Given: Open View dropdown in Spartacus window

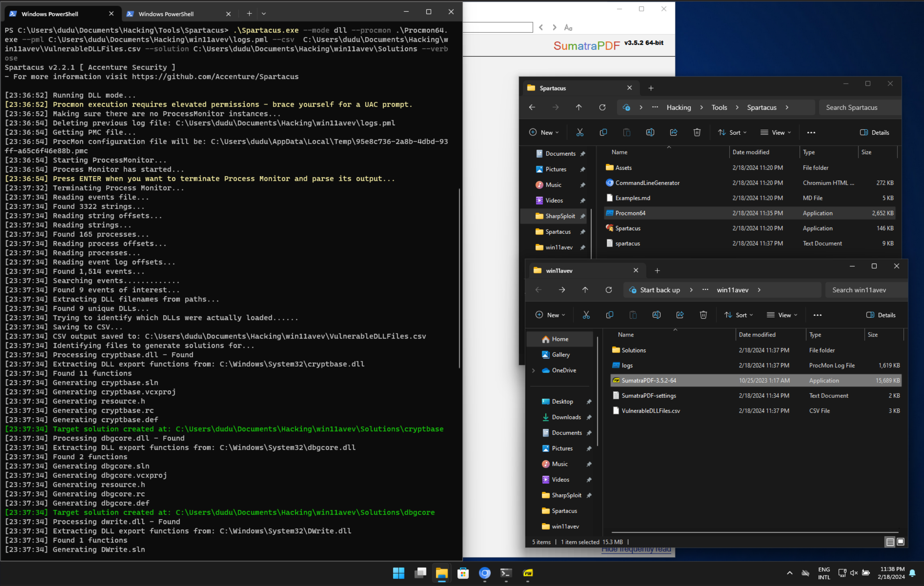Looking at the screenshot, I should 776,132.
